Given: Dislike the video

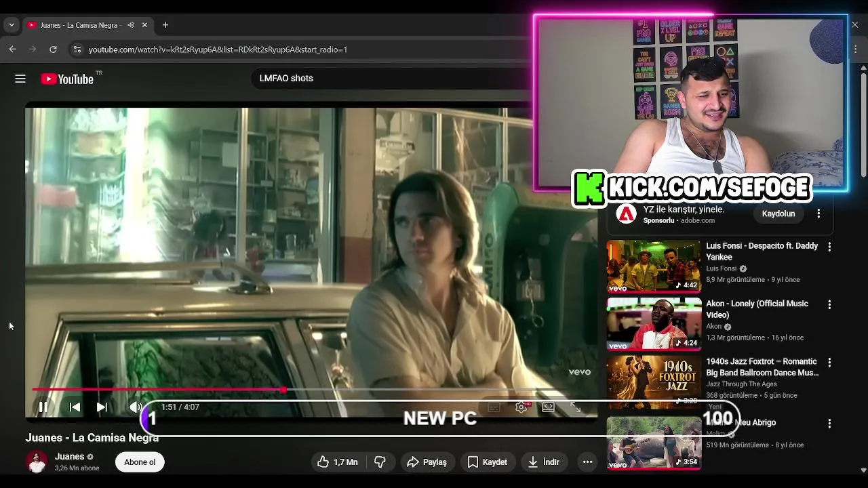Looking at the screenshot, I should pos(380,462).
